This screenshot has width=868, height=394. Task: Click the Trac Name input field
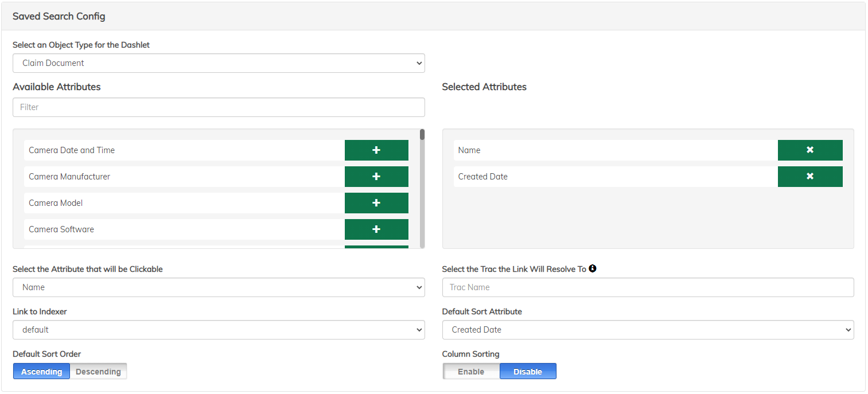point(648,287)
